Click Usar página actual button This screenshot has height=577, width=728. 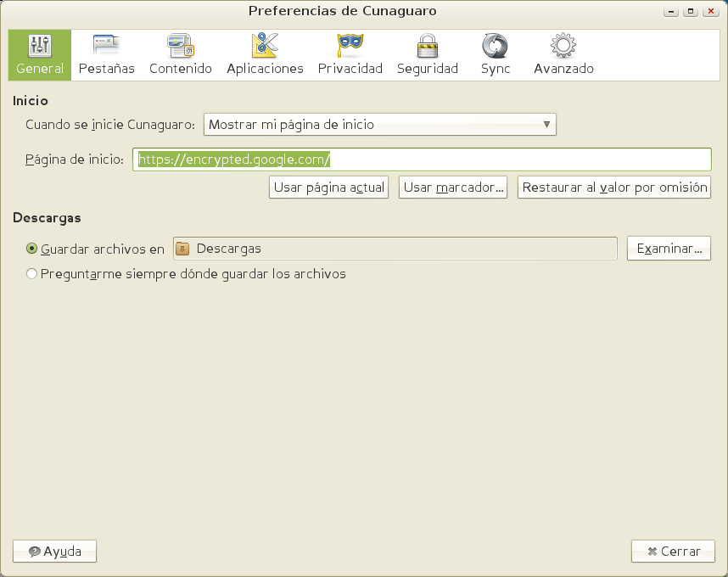[x=328, y=188]
